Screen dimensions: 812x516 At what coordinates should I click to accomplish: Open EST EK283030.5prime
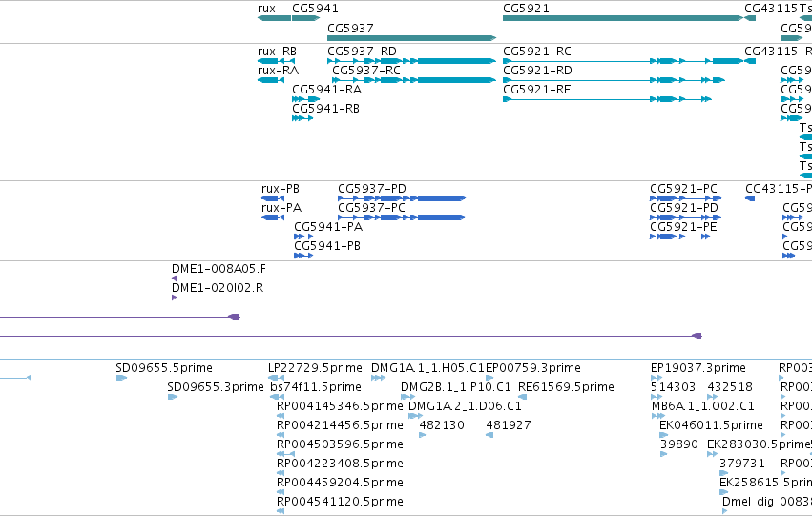point(713,454)
